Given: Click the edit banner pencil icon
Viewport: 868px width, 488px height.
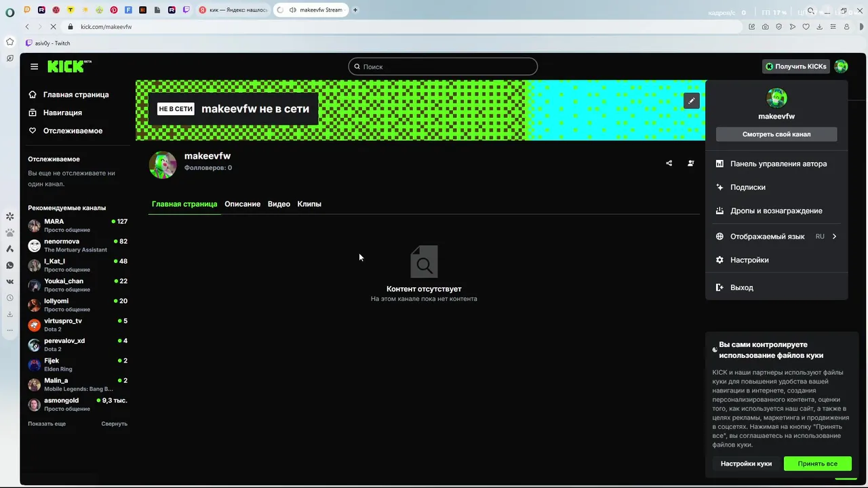Looking at the screenshot, I should point(691,101).
